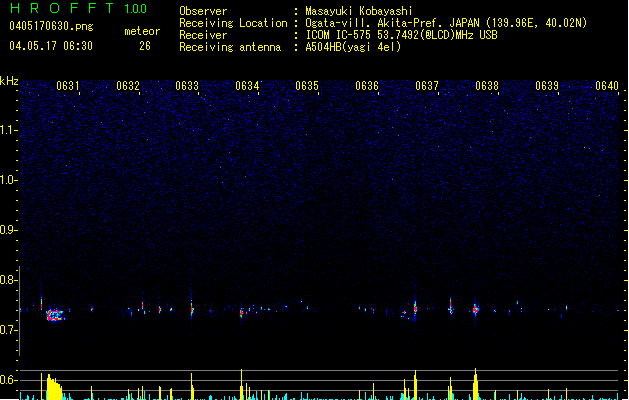This screenshot has height=400, width=629.
Task: Click the 0.7 kHz axis label
Action: point(8,330)
